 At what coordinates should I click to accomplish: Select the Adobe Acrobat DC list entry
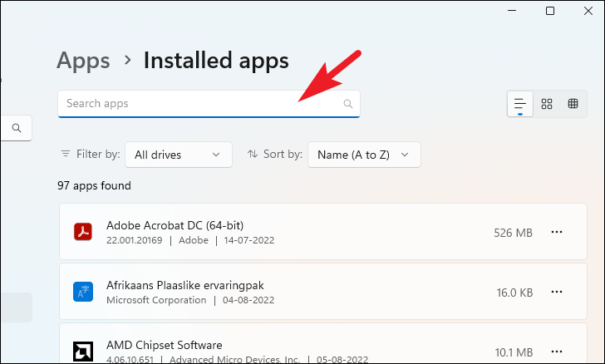323,232
